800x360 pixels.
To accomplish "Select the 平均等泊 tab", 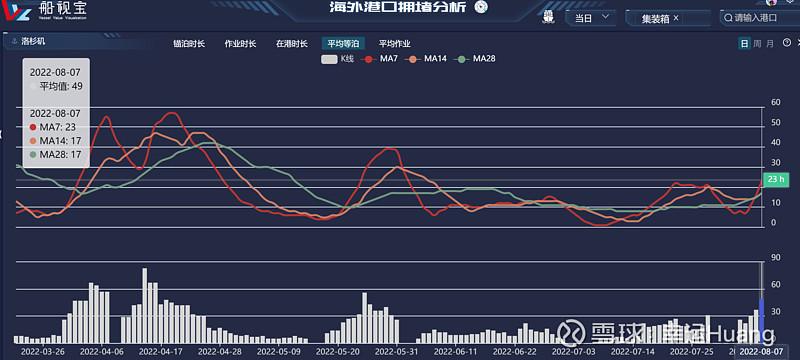I will tap(343, 44).
